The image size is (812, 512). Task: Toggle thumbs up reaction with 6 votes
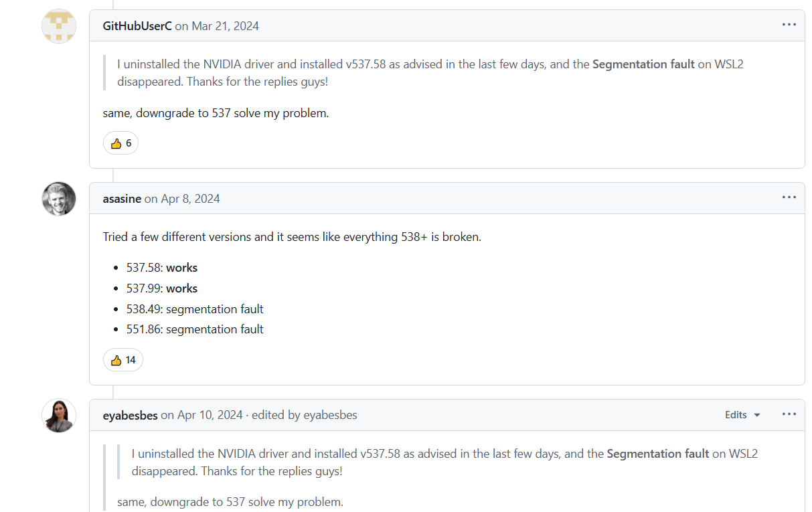point(120,143)
